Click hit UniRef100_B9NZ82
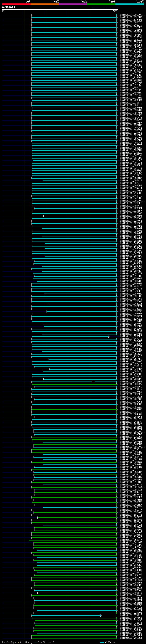The image size is (146, 644). pyautogui.click(x=131, y=409)
